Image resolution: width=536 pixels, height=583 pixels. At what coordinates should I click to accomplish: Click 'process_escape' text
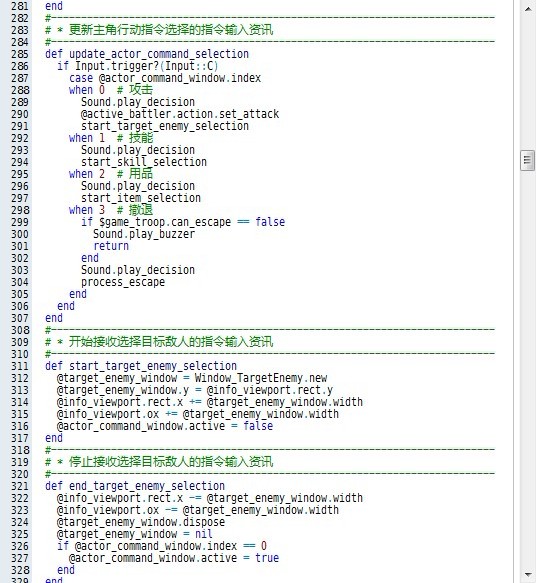tap(123, 282)
